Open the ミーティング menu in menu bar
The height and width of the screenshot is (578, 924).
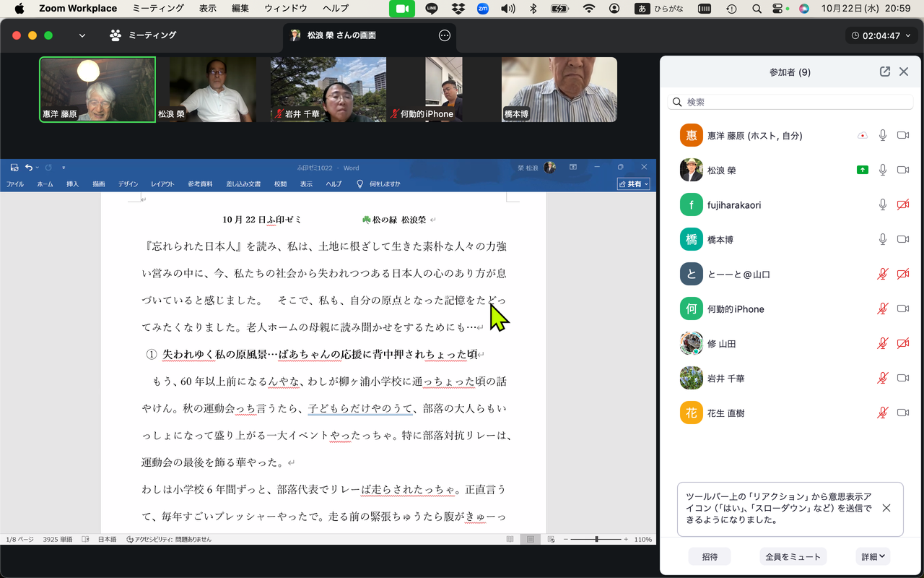[x=158, y=9]
